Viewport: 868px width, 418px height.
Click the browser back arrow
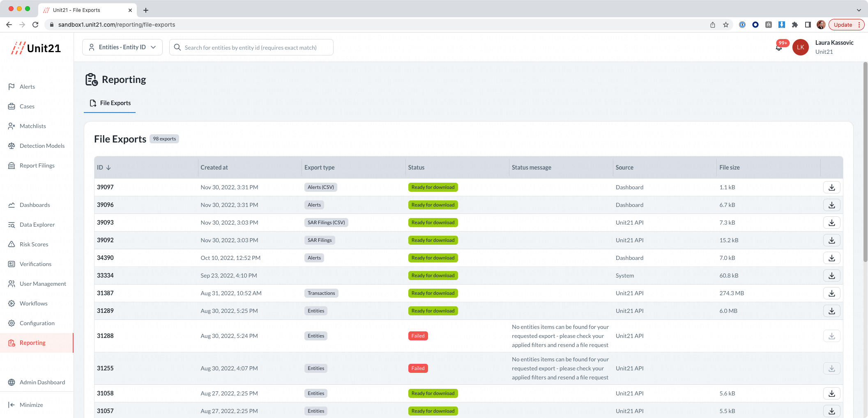coord(9,25)
